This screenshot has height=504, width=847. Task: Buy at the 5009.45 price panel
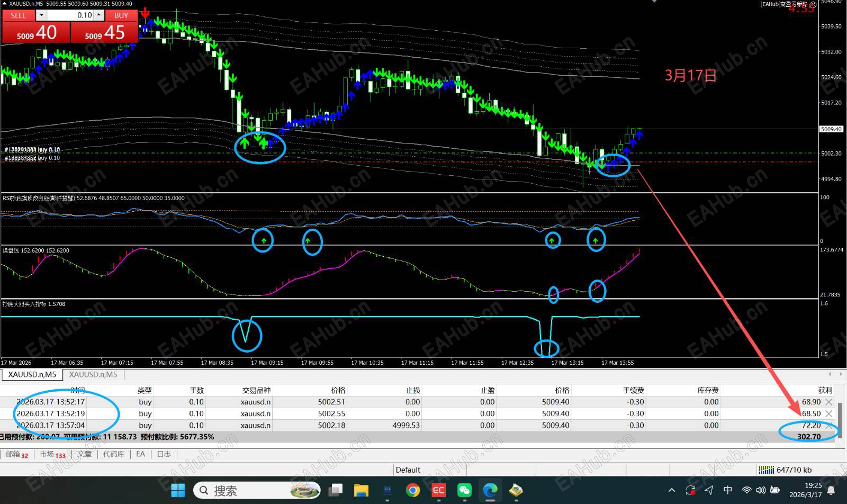click(x=104, y=32)
